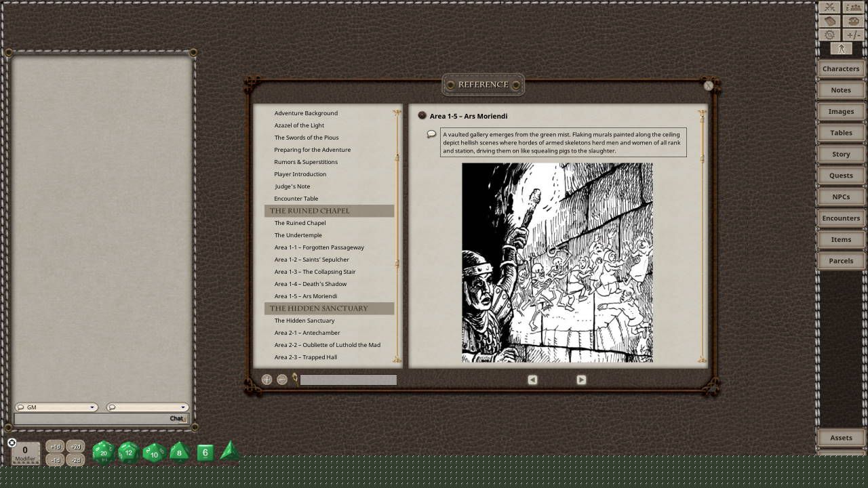Open the Modules library book icon
Image resolution: width=868 pixels, height=488 pixels.
click(x=829, y=21)
